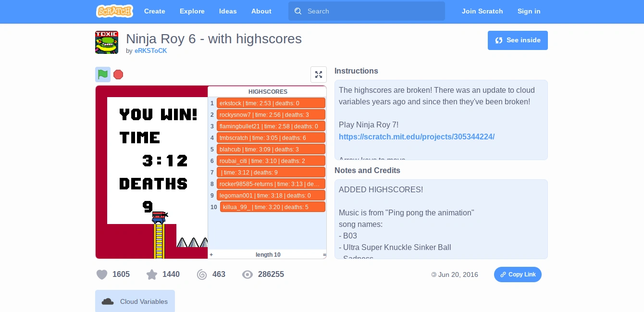Select highscore entry legoman001 time 3:18
This screenshot has width=644, height=312.
click(271, 196)
